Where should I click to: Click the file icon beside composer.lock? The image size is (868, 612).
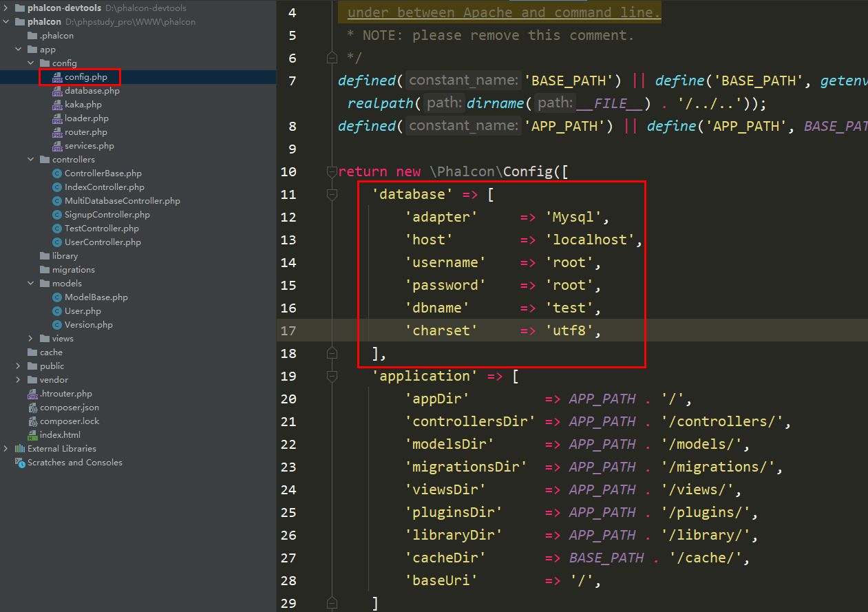point(32,421)
